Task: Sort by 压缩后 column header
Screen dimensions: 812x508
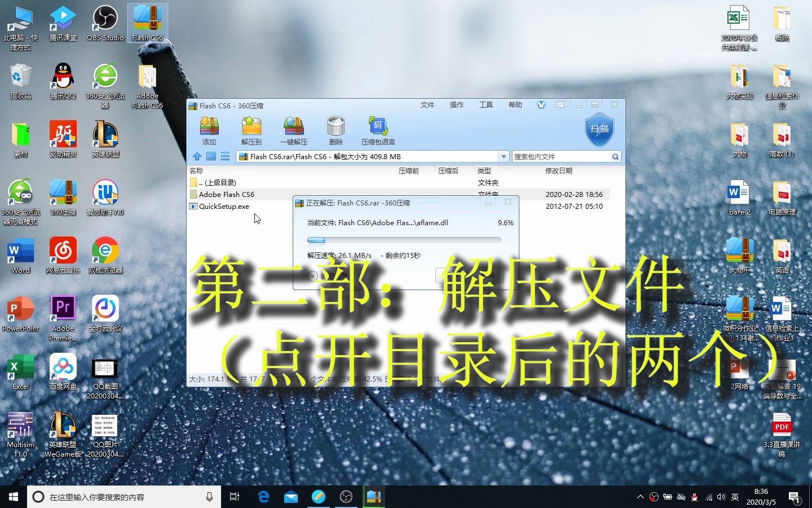Action: 448,170
